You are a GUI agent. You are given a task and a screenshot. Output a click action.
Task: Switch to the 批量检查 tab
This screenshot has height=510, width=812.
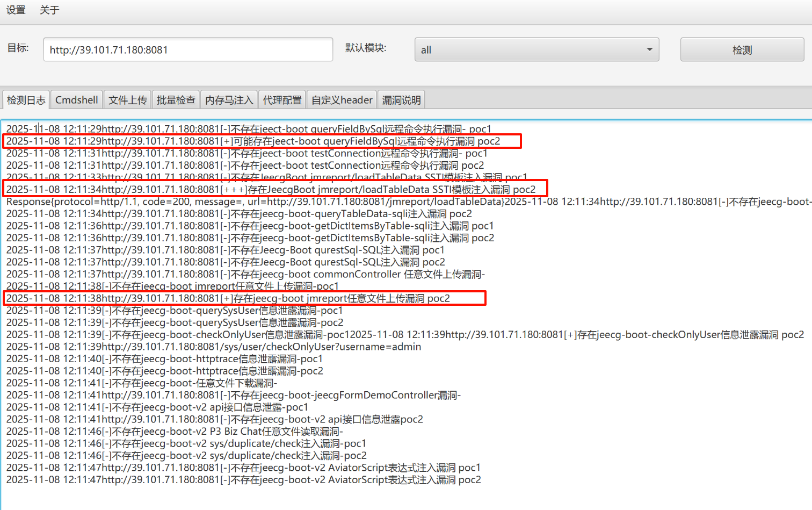(176, 99)
